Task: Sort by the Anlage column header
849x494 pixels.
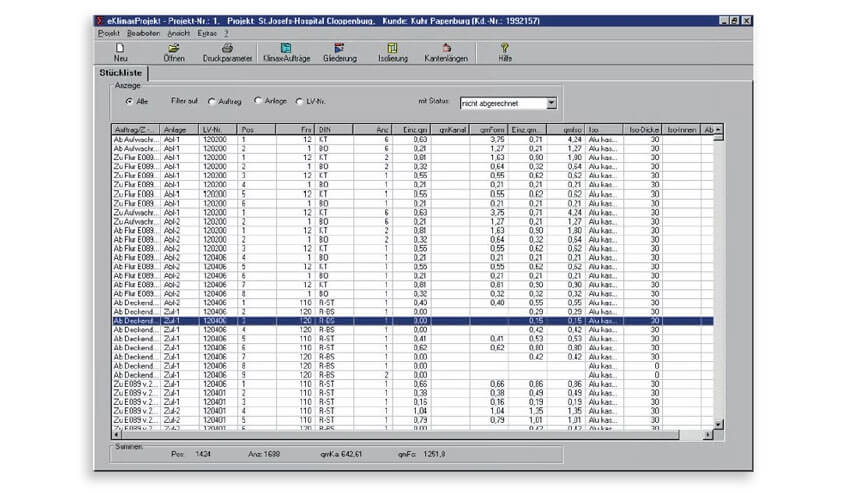Action: tap(180, 130)
